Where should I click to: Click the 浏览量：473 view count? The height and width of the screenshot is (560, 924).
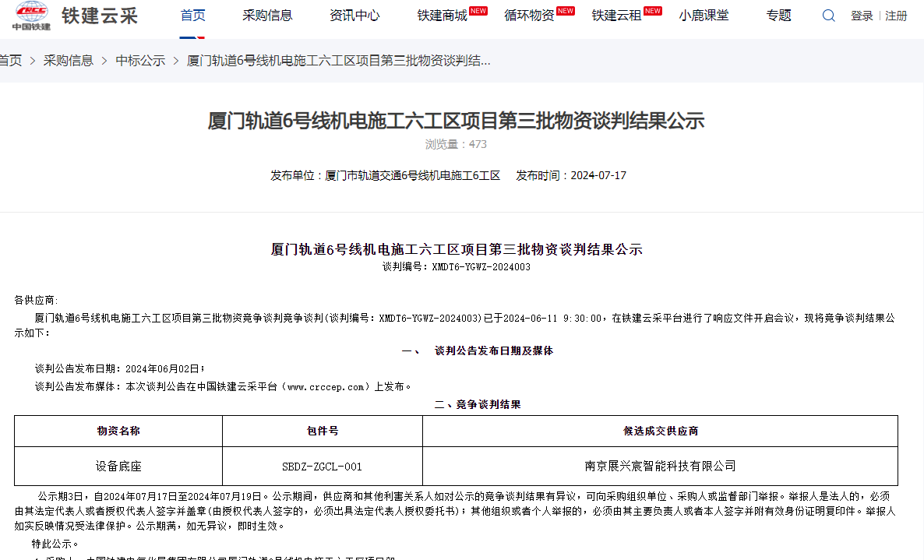(x=456, y=144)
